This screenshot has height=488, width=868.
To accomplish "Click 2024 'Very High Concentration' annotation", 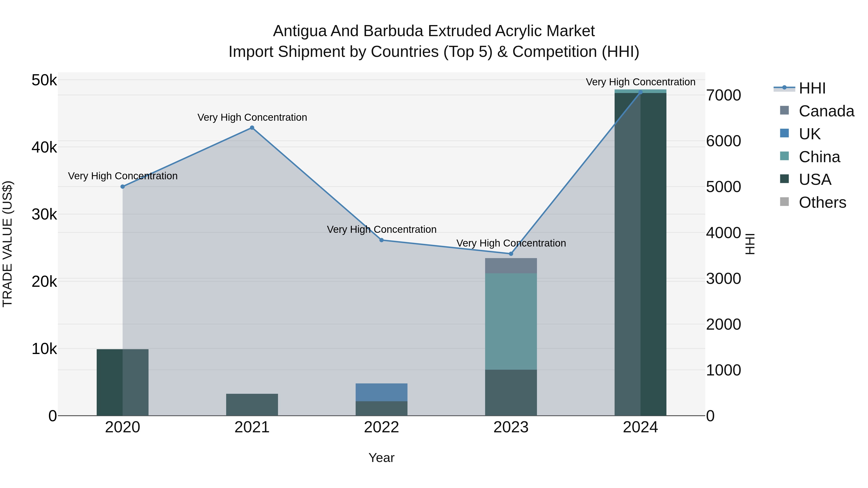I will click(641, 82).
